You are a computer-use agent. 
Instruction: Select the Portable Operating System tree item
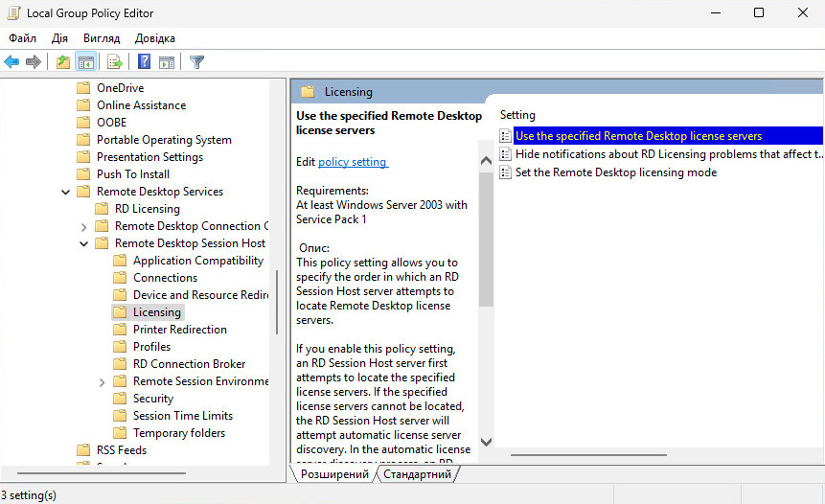pyautogui.click(x=164, y=140)
